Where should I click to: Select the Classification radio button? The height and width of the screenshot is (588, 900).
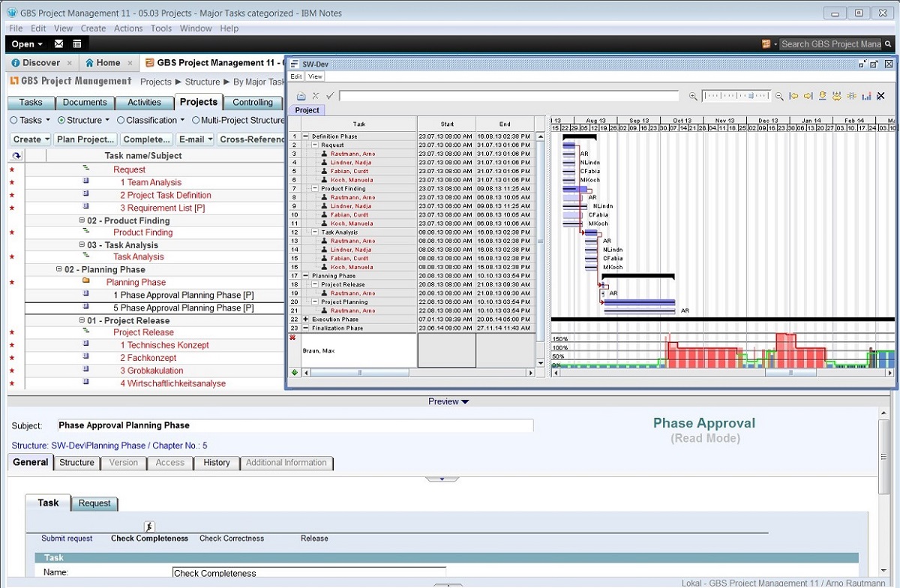click(121, 120)
